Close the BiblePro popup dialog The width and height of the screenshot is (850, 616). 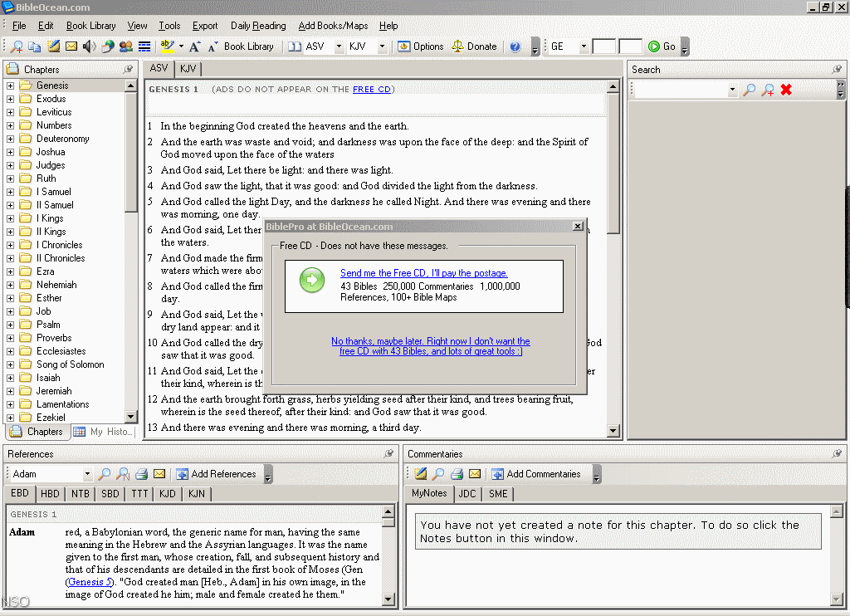[578, 226]
